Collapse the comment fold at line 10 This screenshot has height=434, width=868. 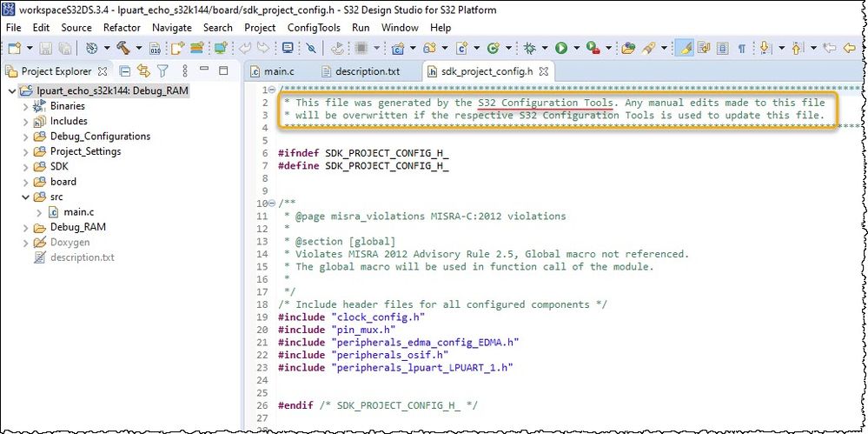click(271, 204)
